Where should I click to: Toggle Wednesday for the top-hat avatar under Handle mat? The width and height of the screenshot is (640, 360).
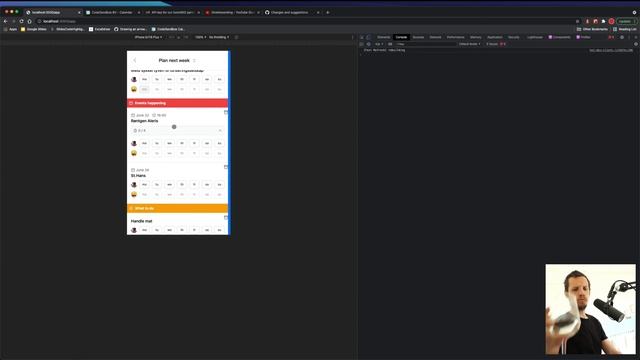tap(169, 230)
